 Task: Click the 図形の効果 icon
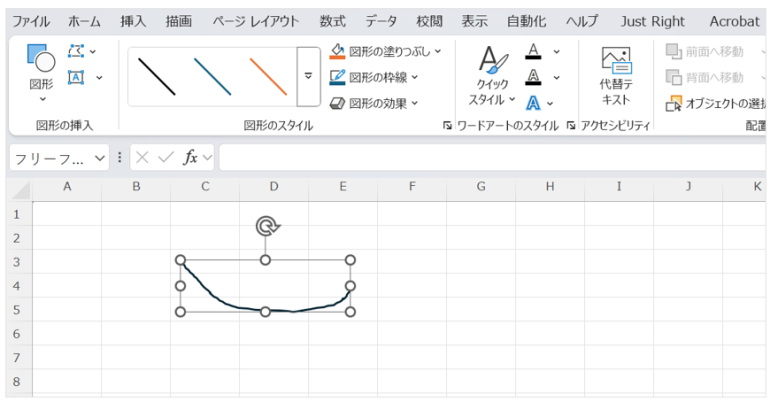click(337, 103)
